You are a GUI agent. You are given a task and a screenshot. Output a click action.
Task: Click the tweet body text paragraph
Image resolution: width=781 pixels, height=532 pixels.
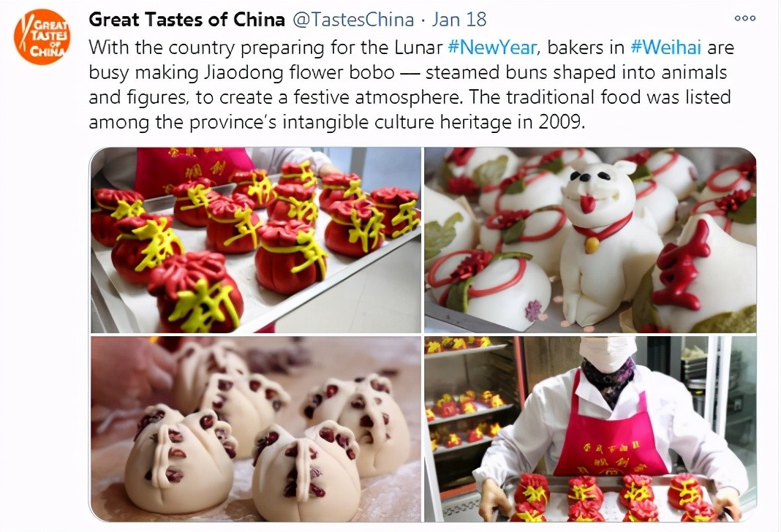click(x=412, y=85)
